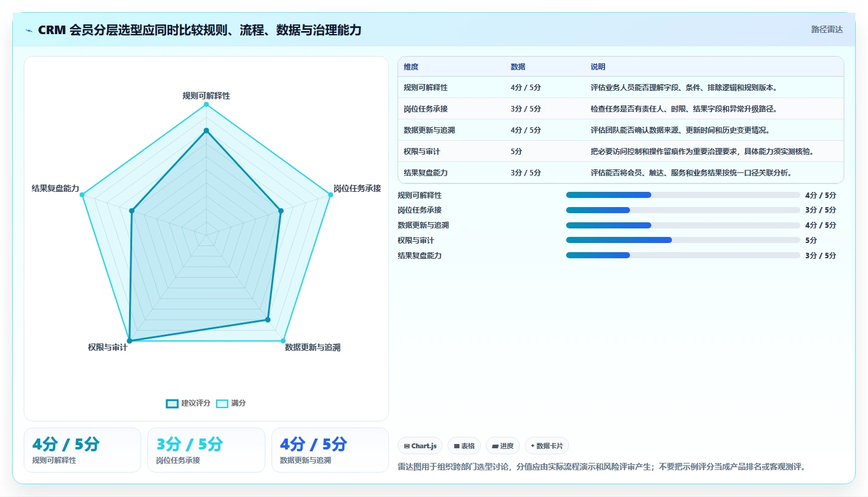868x497 pixels.
Task: Click the footnote starting 雷达图用于组织跨部门
Action: pos(601,467)
